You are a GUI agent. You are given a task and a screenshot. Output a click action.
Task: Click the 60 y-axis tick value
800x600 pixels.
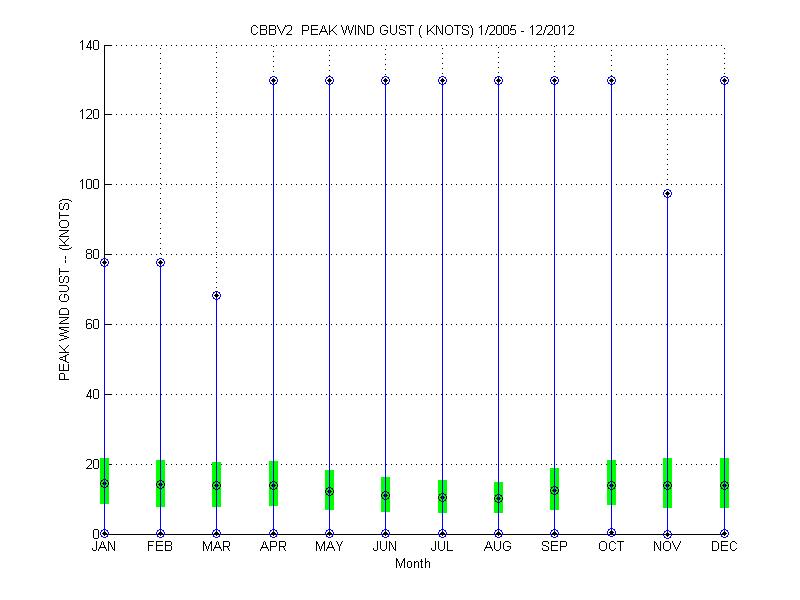coord(92,324)
